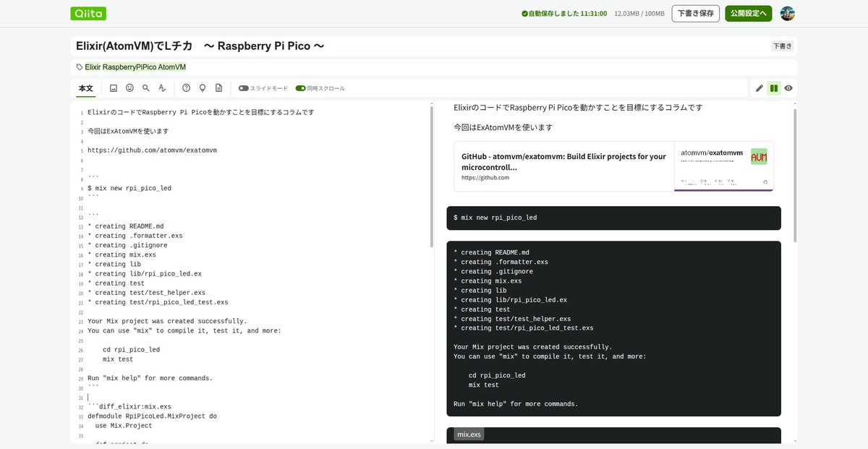
Task: Click the 公開設定へ button
Action: pyautogui.click(x=749, y=13)
